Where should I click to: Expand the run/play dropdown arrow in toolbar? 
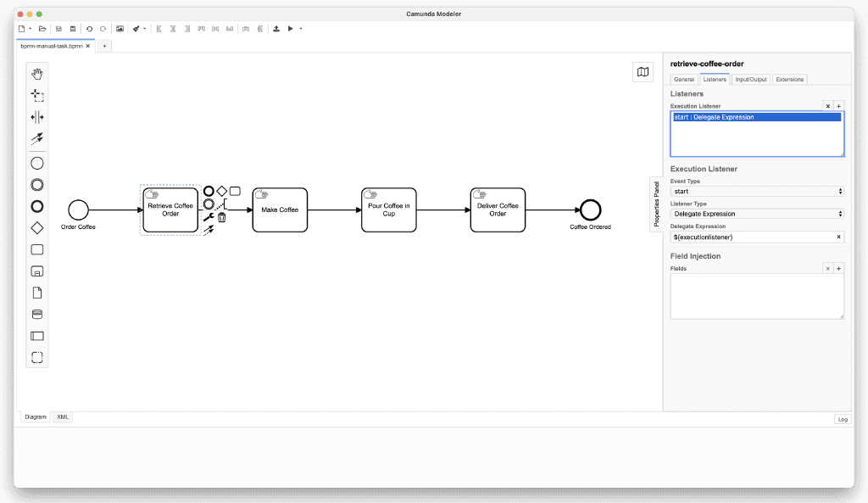point(301,29)
